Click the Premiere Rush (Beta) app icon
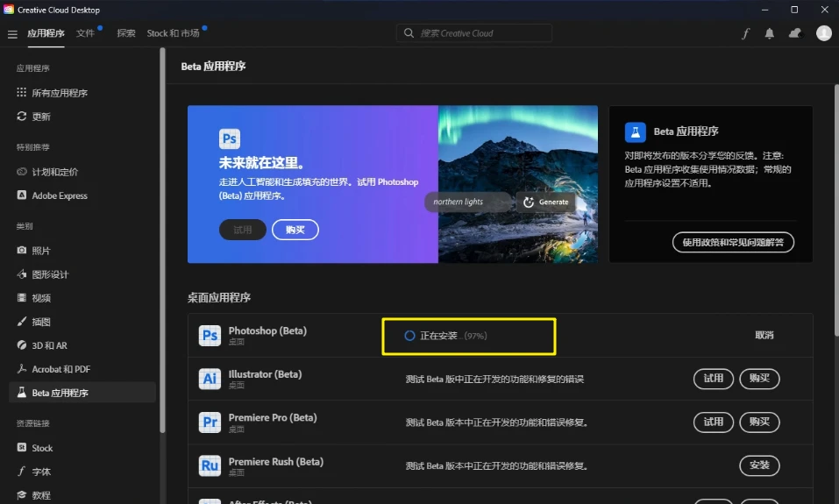This screenshot has width=839, height=504. click(x=210, y=466)
